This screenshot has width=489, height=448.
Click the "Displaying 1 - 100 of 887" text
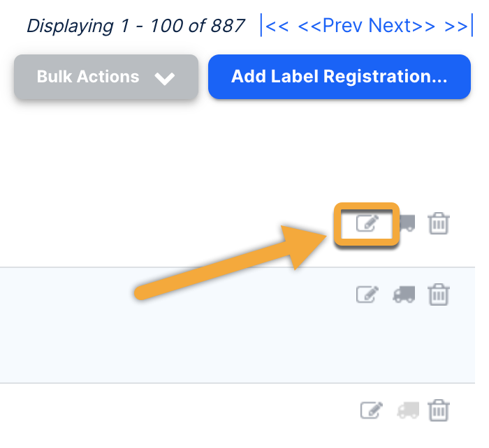[136, 27]
